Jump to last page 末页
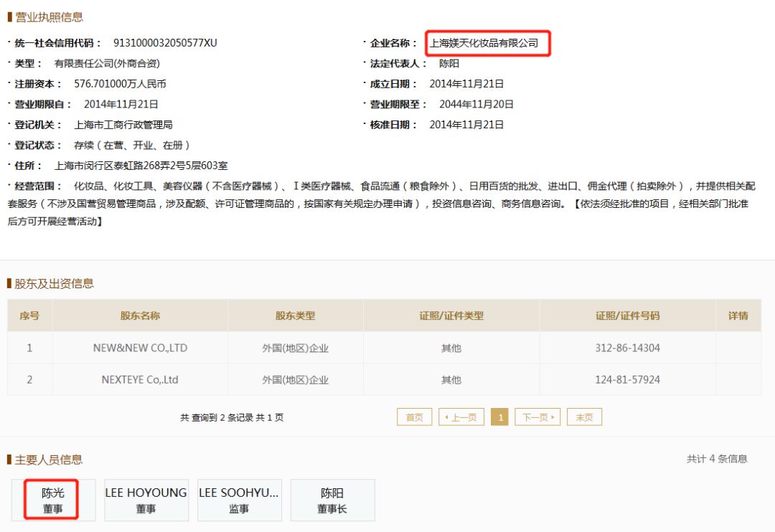Screen dimensions: 775x532 [x=584, y=417]
